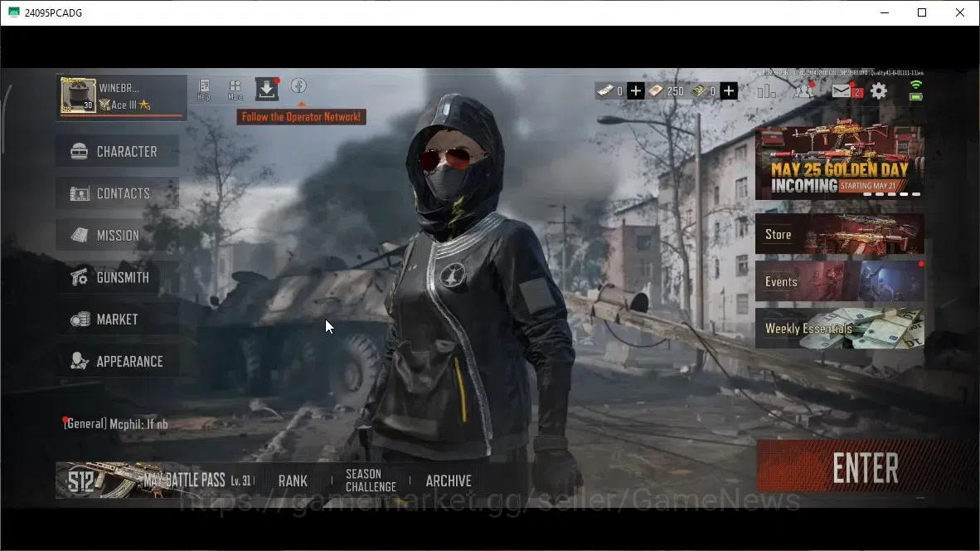Open the Help icon

coord(204,90)
